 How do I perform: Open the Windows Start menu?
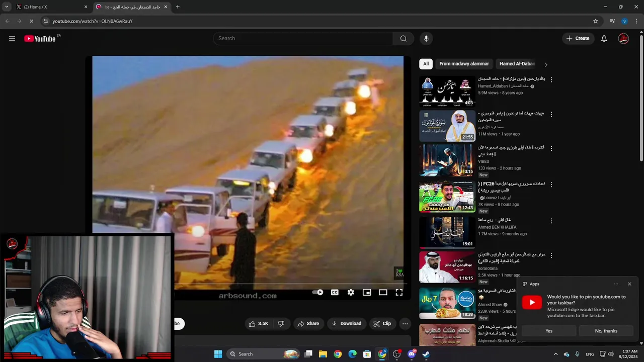pyautogui.click(x=218, y=354)
